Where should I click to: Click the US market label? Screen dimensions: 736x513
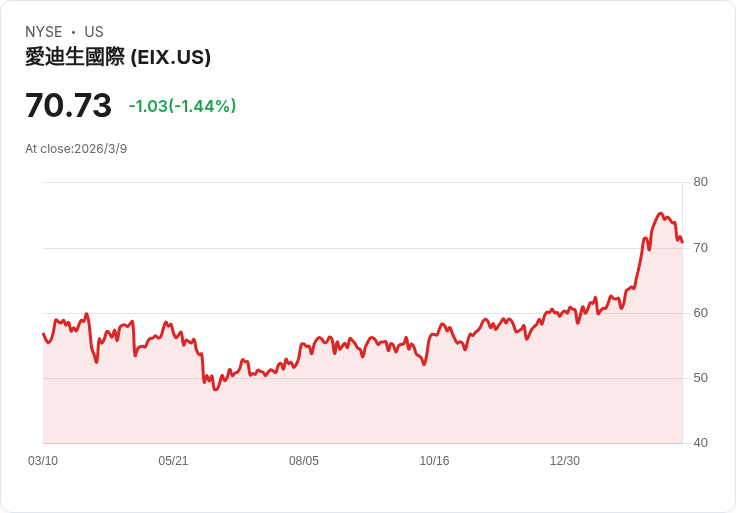point(94,32)
